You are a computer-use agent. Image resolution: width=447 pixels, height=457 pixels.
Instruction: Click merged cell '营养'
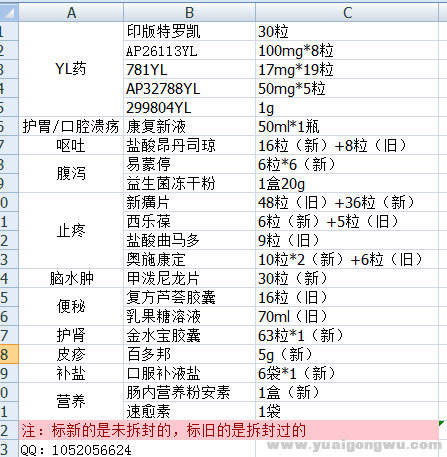click(71, 401)
